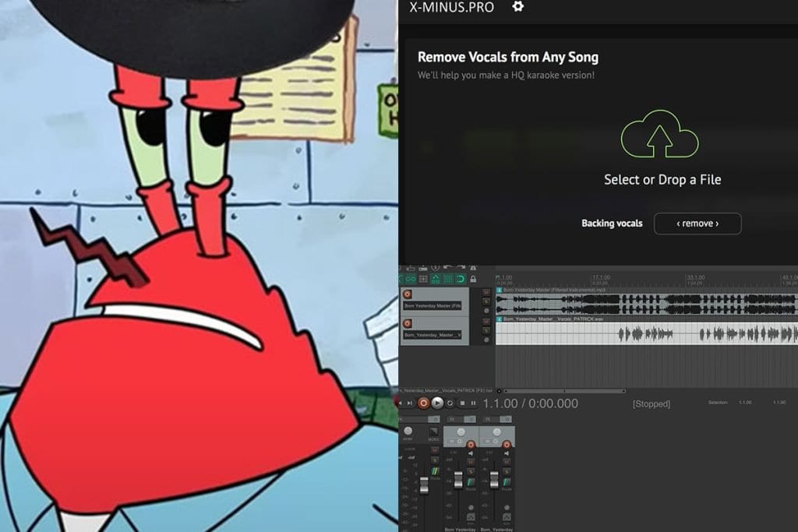
Task: Click time display 1.1.00 / 0:00.000
Action: [530, 403]
